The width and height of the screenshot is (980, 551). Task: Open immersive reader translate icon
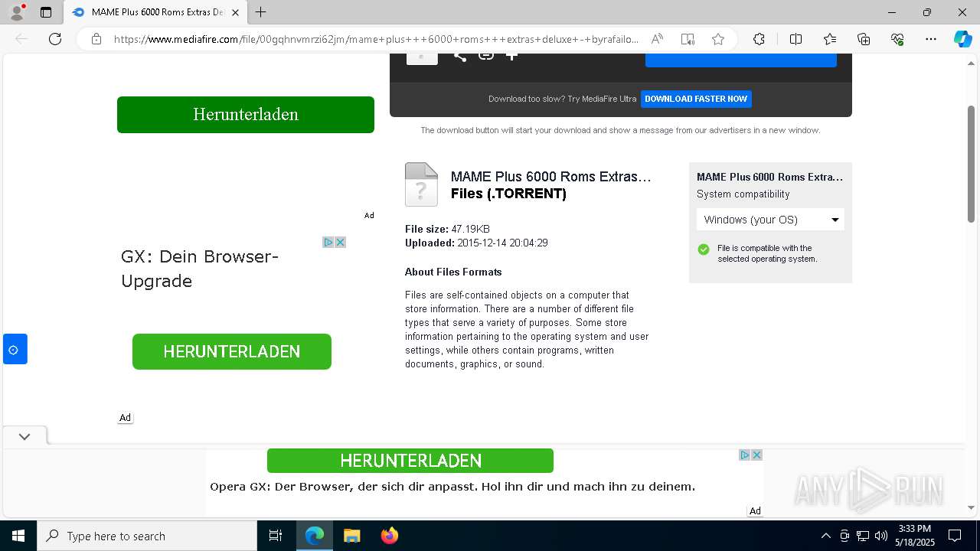tap(688, 39)
